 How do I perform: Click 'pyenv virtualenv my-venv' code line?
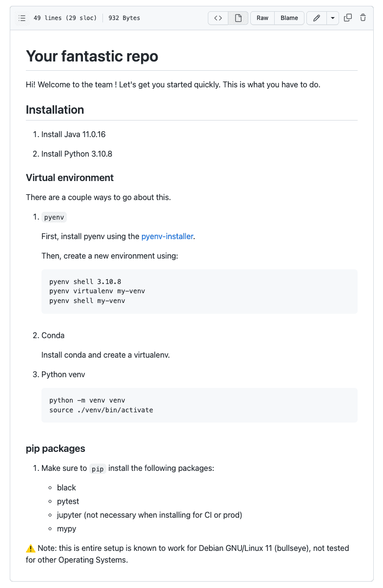[97, 291]
